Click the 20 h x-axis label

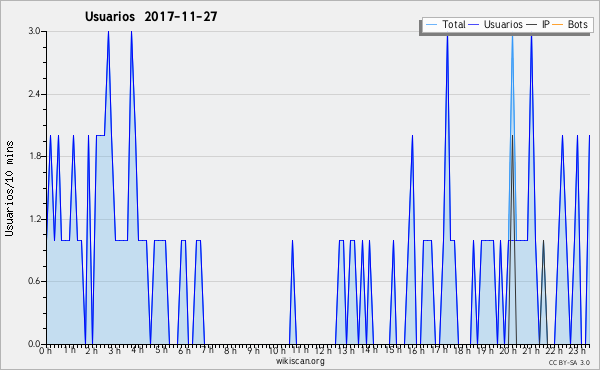coord(508,350)
